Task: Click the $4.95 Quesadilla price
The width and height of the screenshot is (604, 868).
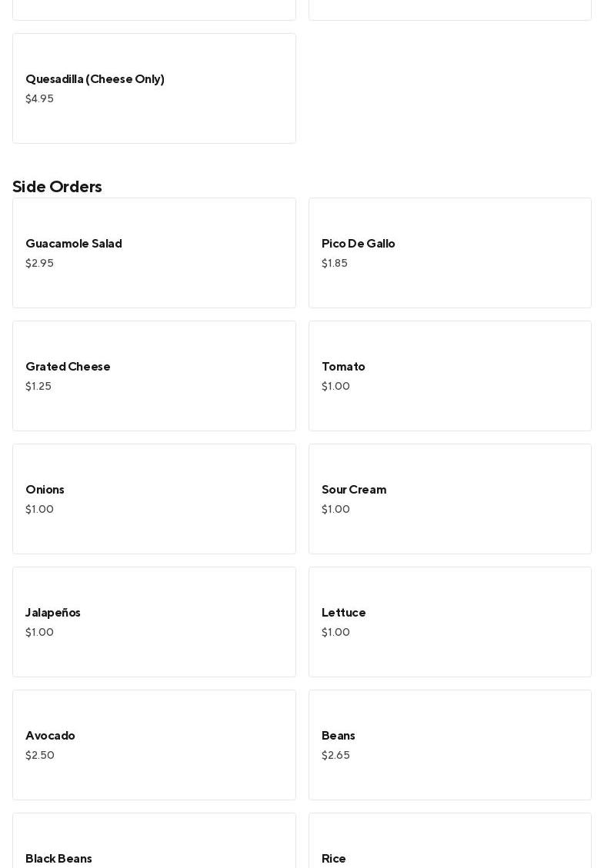Action: click(x=39, y=99)
